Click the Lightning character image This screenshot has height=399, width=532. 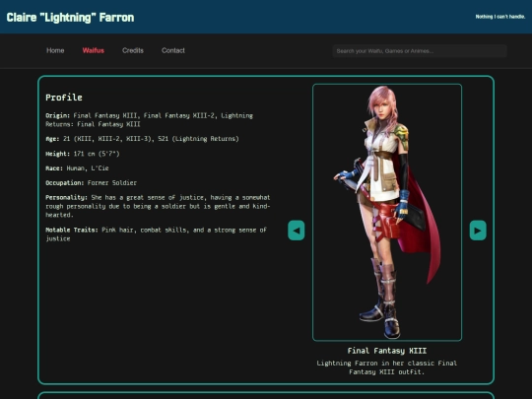(x=387, y=212)
